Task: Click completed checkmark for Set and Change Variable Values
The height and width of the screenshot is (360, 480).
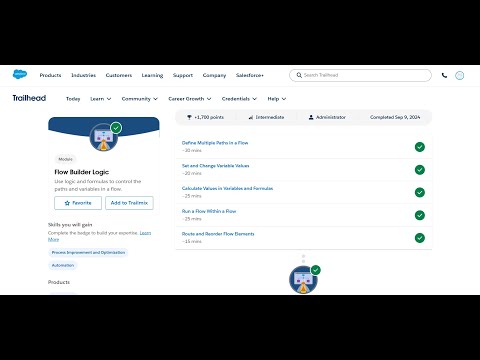Action: coord(420,170)
